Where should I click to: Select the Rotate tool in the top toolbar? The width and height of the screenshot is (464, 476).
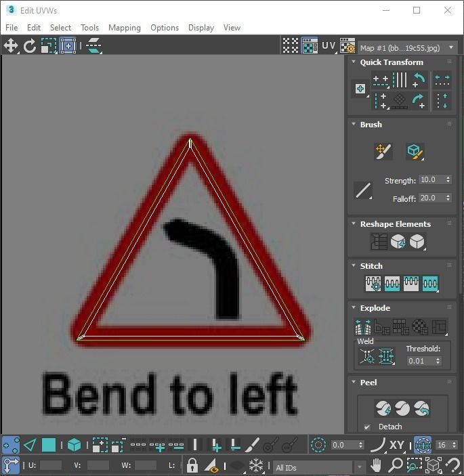point(30,46)
